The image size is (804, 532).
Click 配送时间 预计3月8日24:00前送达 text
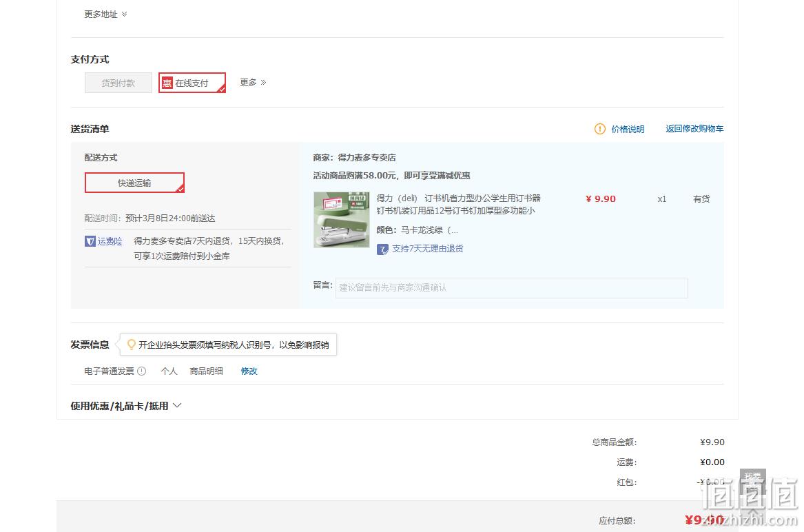[x=150, y=218]
